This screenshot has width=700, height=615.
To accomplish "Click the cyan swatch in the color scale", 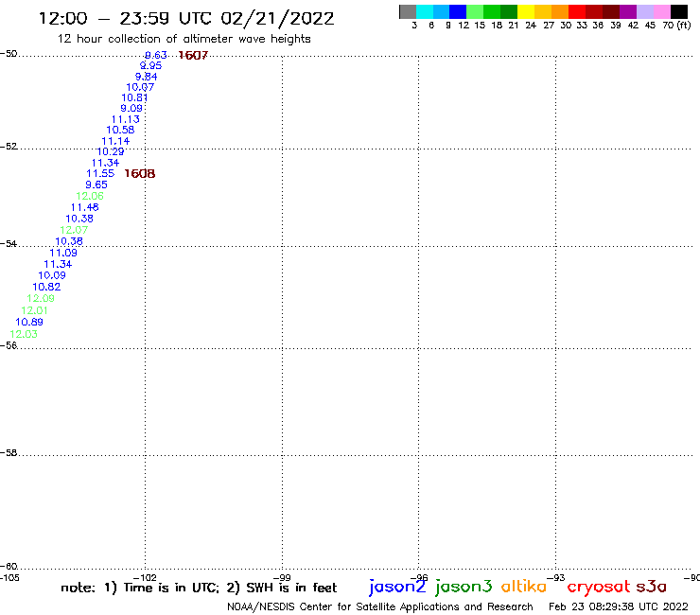I will point(425,11).
